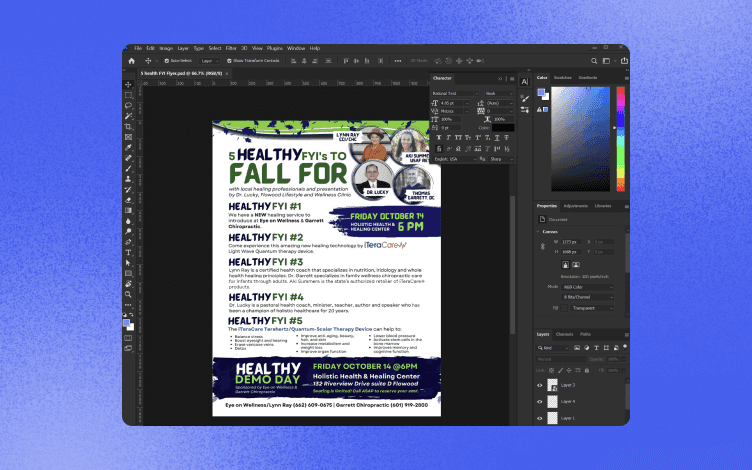This screenshot has width=752, height=470.
Task: Select the Horizontal Type tool
Action: [x=128, y=253]
